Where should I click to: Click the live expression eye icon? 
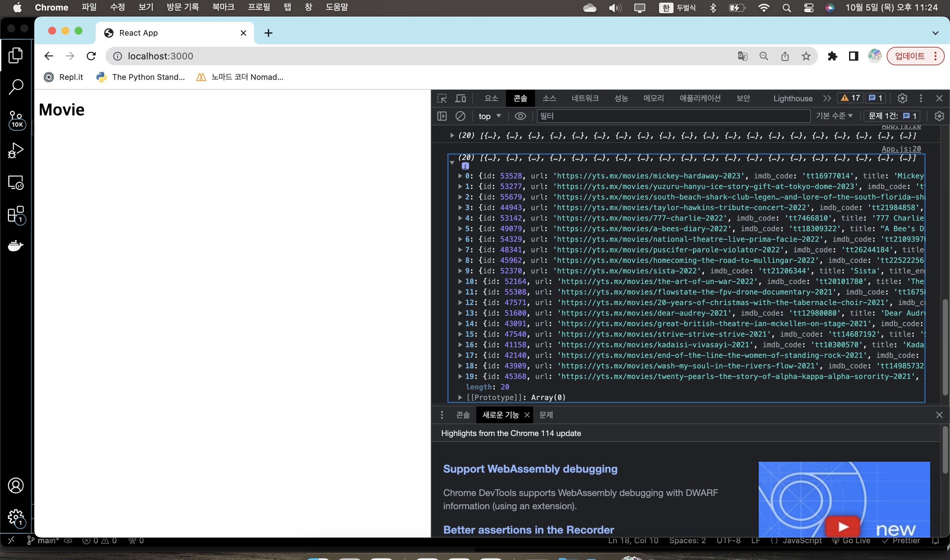tap(520, 116)
